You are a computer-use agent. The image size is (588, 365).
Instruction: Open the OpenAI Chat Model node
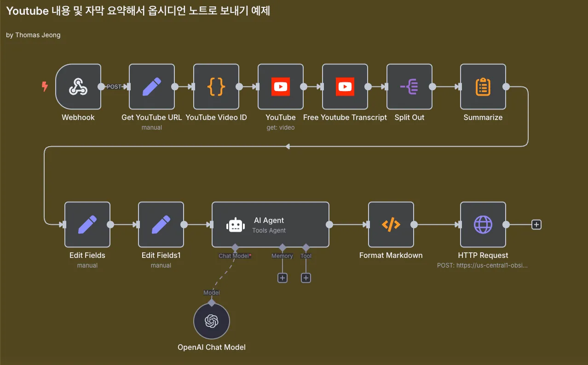(211, 321)
